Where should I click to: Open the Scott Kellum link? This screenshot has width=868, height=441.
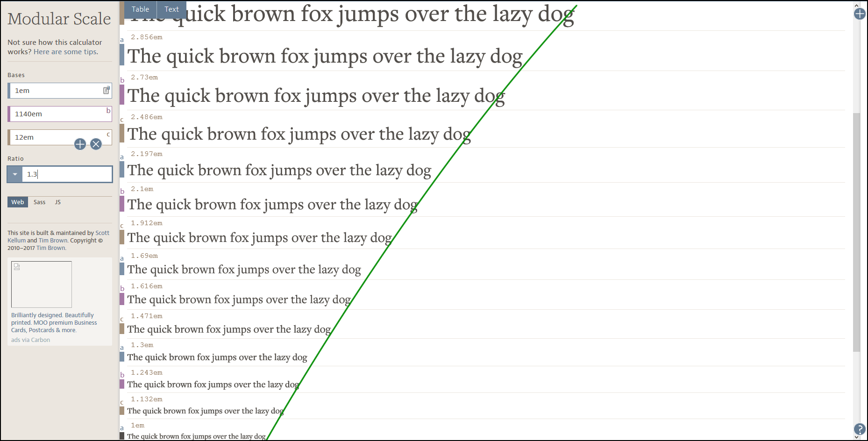coord(102,233)
